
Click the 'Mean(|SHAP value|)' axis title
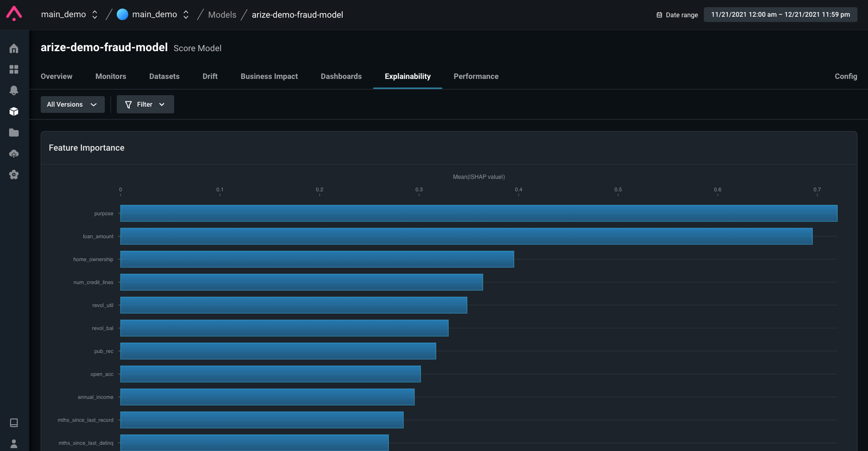coord(479,177)
